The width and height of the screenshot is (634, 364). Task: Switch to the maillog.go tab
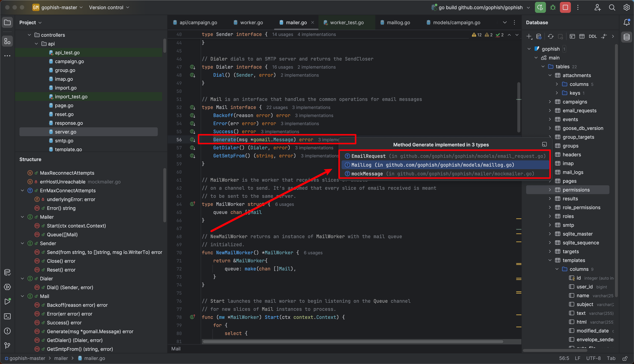[x=395, y=23]
